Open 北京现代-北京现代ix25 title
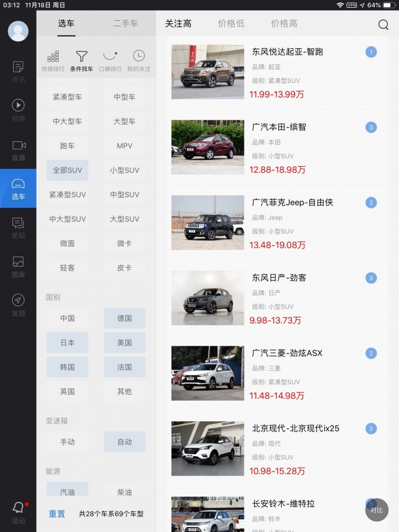The height and width of the screenshot is (532, 399). (295, 428)
